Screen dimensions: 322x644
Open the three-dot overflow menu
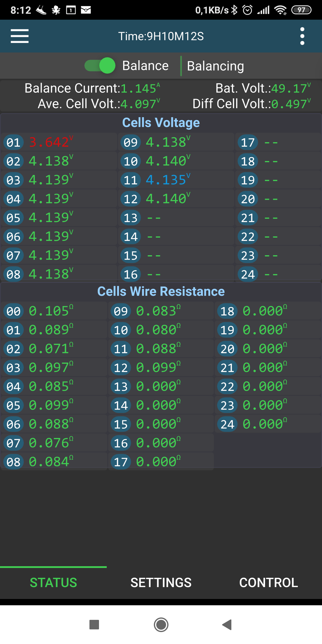click(302, 36)
